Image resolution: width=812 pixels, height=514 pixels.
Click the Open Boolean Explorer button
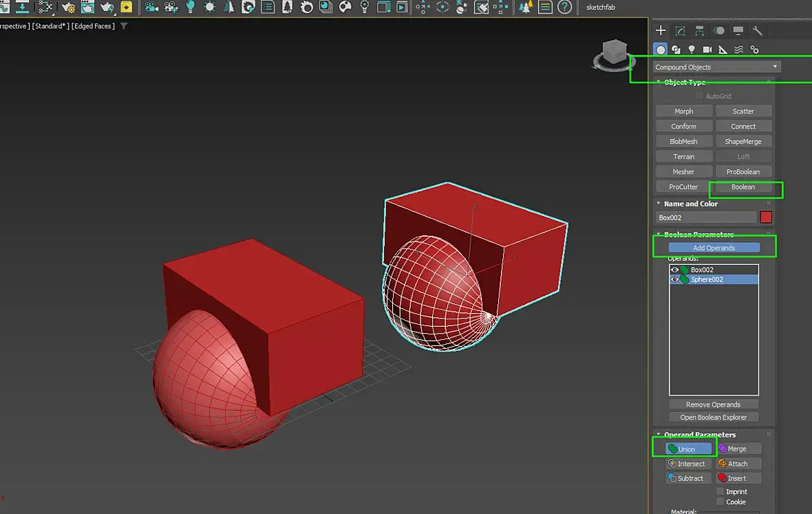(x=714, y=417)
